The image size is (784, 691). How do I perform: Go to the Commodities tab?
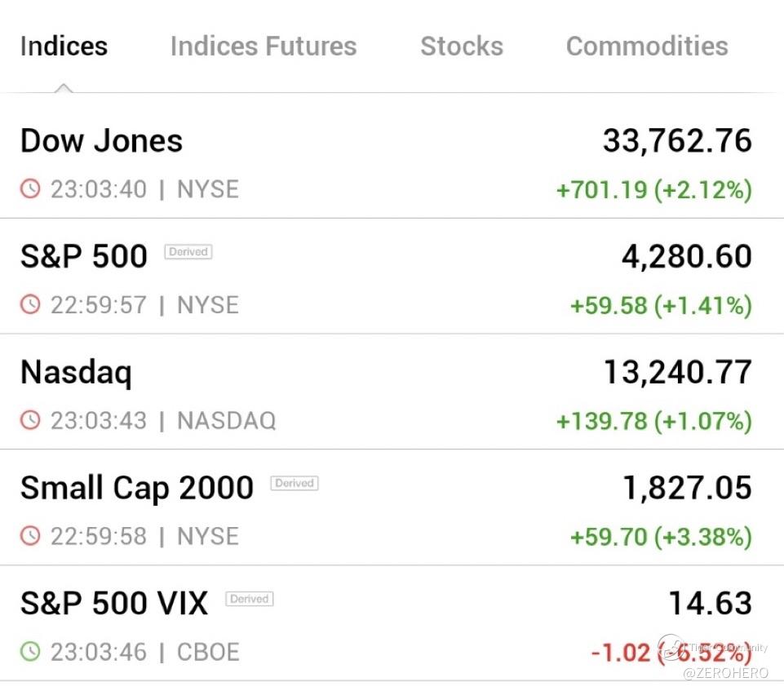[647, 47]
